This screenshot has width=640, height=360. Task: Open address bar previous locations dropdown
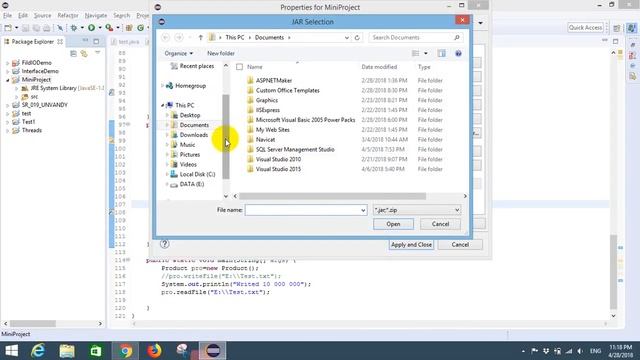tap(347, 38)
